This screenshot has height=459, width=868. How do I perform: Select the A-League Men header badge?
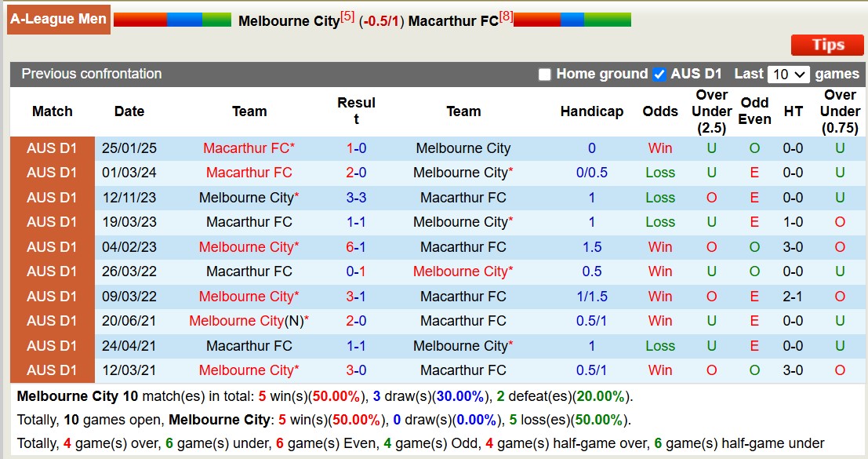tap(58, 20)
